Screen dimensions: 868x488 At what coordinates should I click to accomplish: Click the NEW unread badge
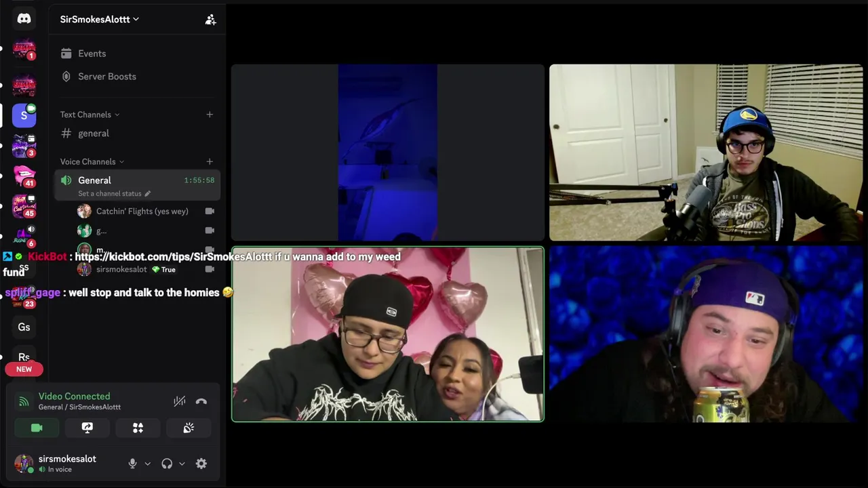click(24, 369)
